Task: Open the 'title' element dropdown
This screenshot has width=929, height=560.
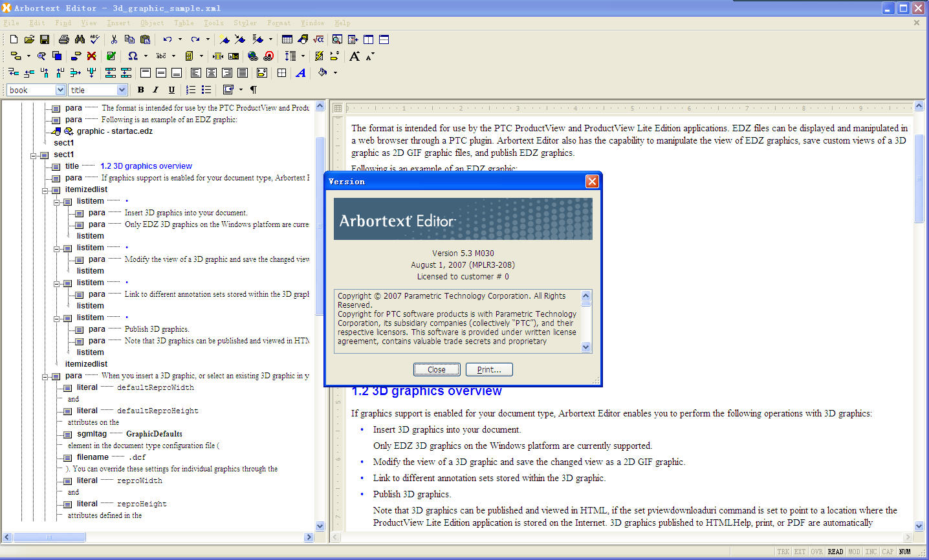Action: (x=122, y=90)
